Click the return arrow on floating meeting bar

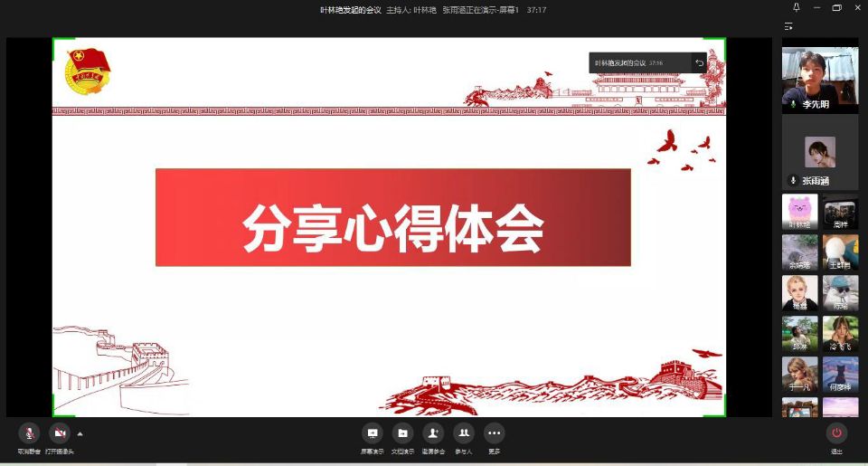click(699, 63)
